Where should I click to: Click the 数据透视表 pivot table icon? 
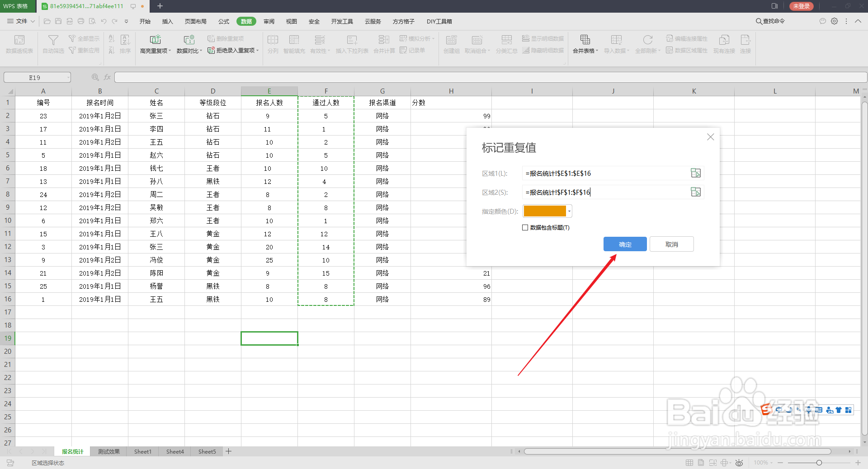click(19, 40)
